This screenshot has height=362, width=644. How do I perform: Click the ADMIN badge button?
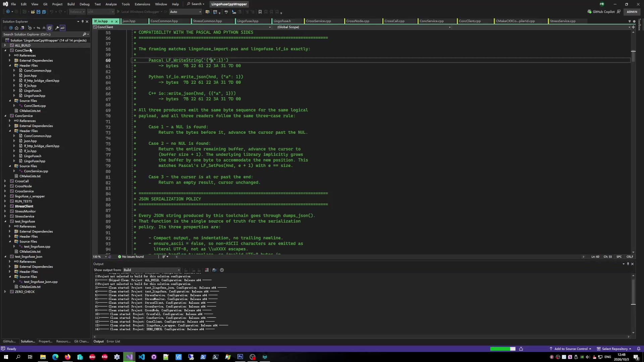click(632, 12)
